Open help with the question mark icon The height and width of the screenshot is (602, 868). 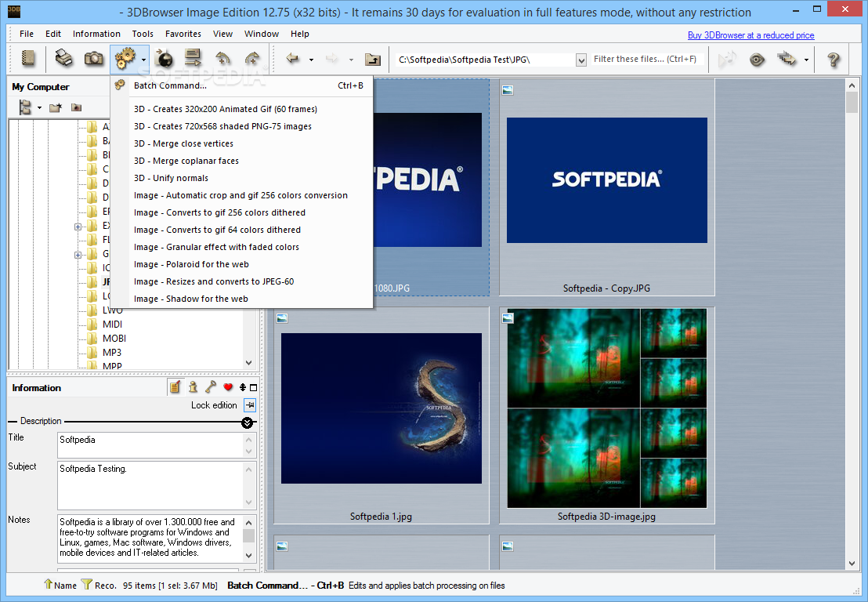point(833,60)
